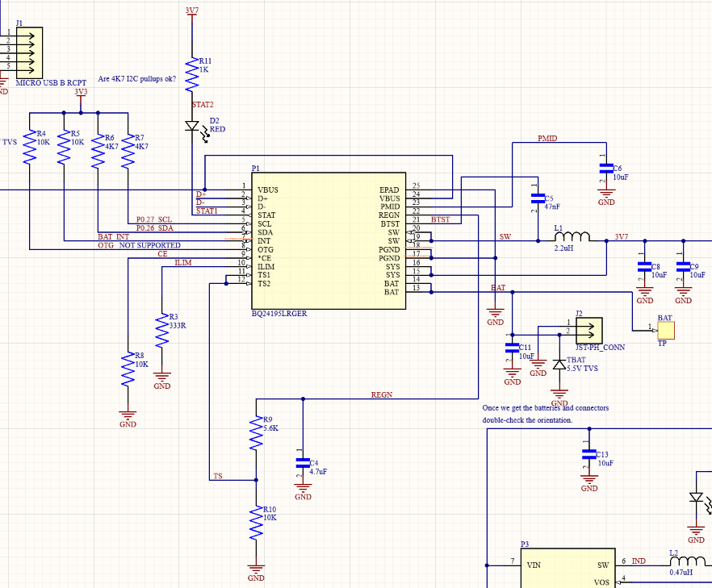Select the PMID net label

(547, 139)
